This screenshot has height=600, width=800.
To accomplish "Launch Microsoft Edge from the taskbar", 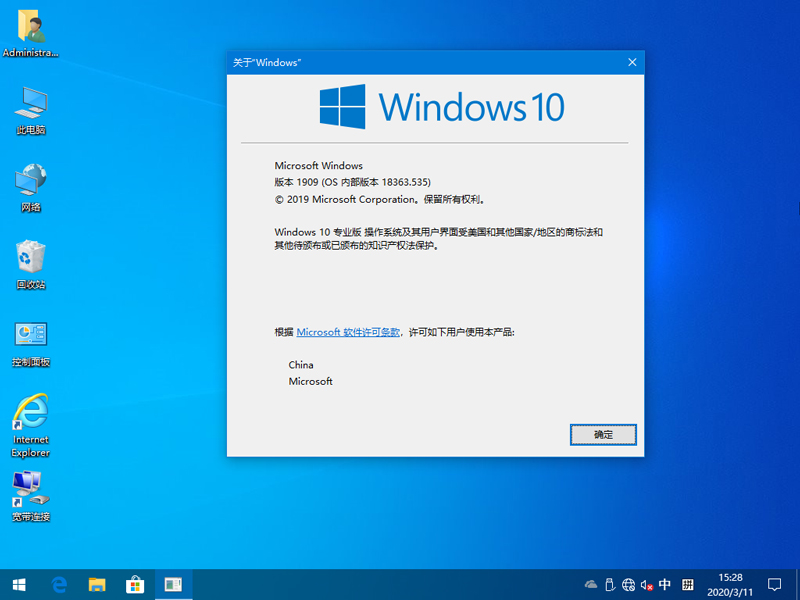I will click(59, 585).
